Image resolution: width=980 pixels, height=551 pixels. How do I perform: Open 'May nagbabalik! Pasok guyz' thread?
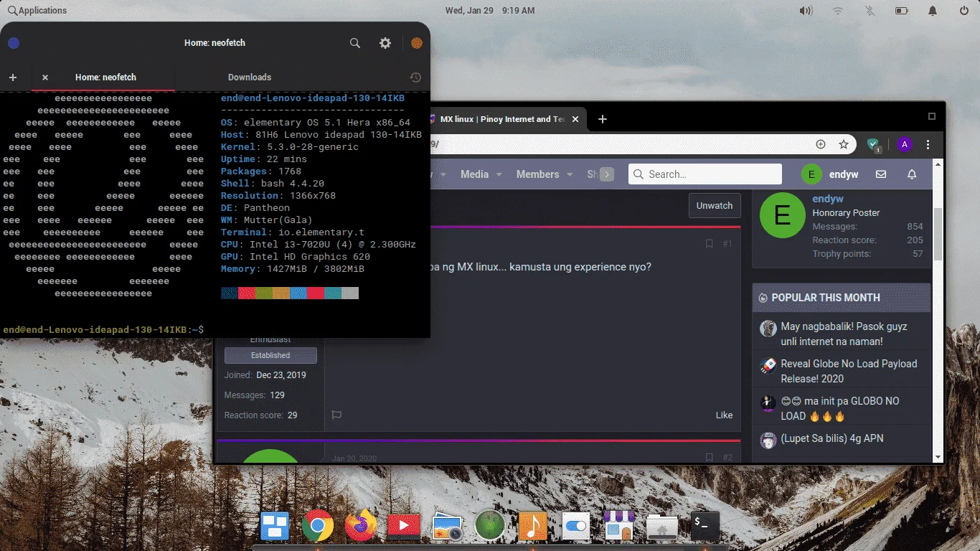tap(844, 334)
